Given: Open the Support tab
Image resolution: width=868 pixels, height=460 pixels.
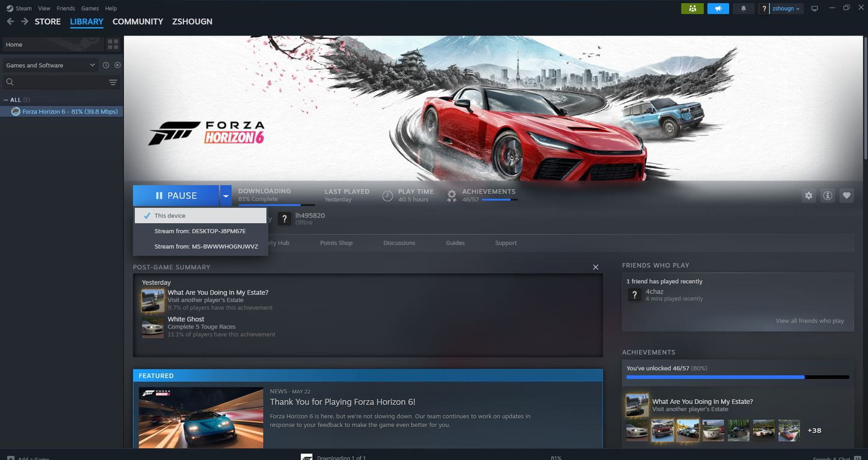Looking at the screenshot, I should [506, 243].
